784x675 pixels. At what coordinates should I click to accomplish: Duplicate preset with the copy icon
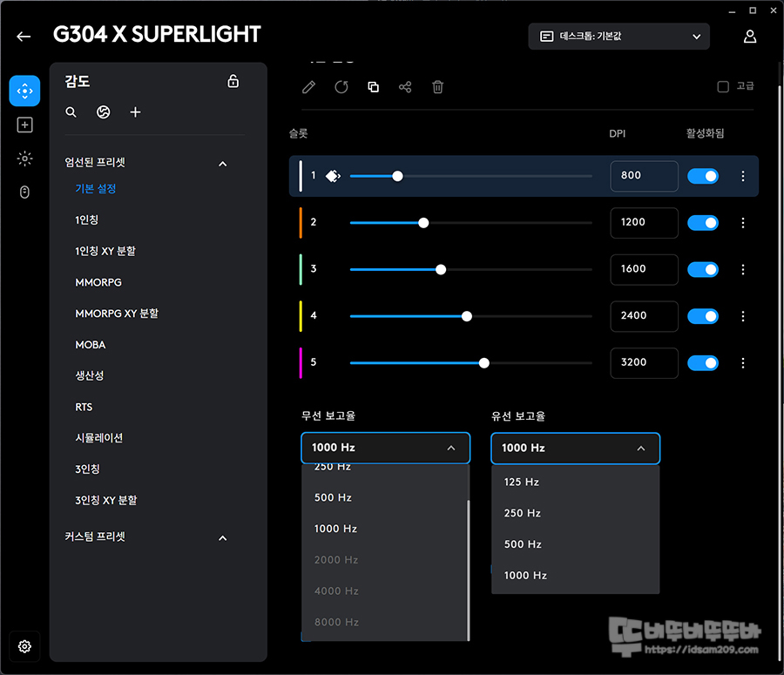(x=373, y=87)
